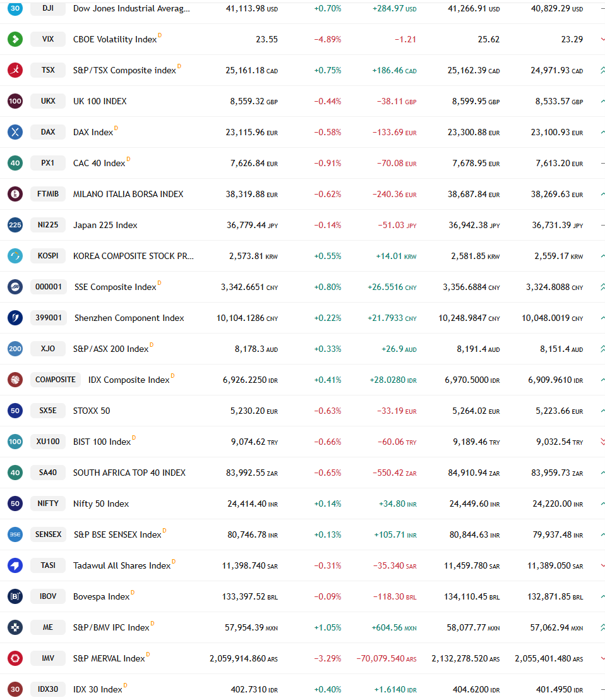The image size is (605, 700).
Task: Click the Dow Jones index logo icon
Action: 15,8
